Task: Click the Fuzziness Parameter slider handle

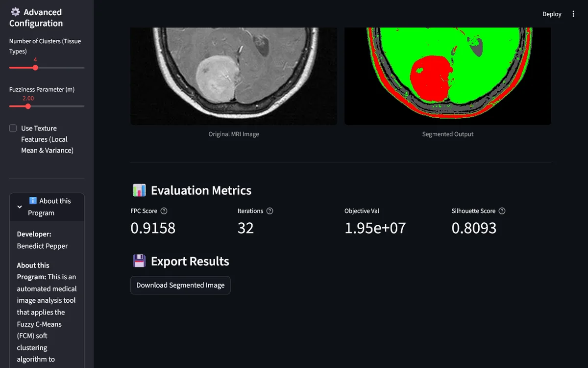Action: tap(28, 106)
